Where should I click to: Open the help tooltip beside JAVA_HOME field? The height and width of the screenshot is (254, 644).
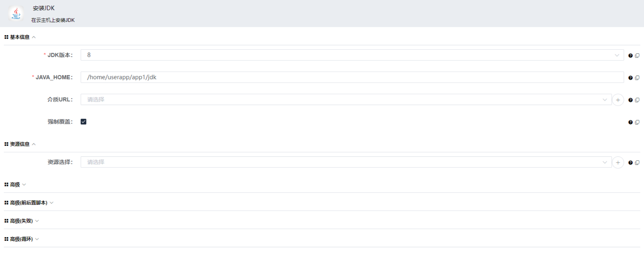coord(630,78)
